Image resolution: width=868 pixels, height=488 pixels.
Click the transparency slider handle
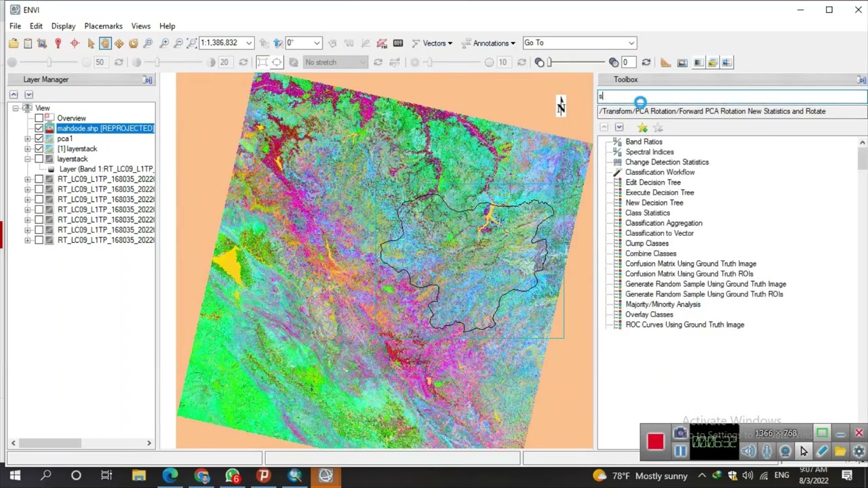pyautogui.click(x=549, y=62)
